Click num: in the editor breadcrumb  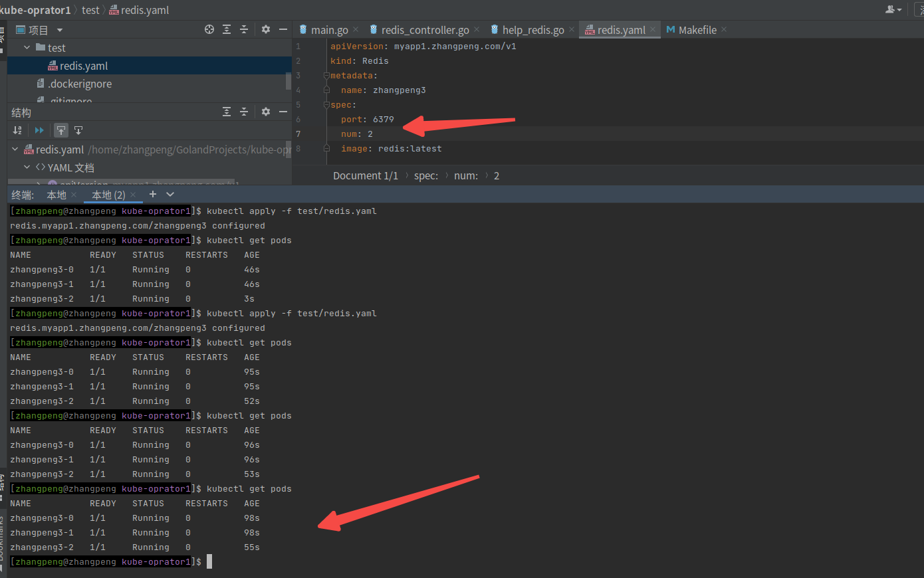[x=466, y=175]
